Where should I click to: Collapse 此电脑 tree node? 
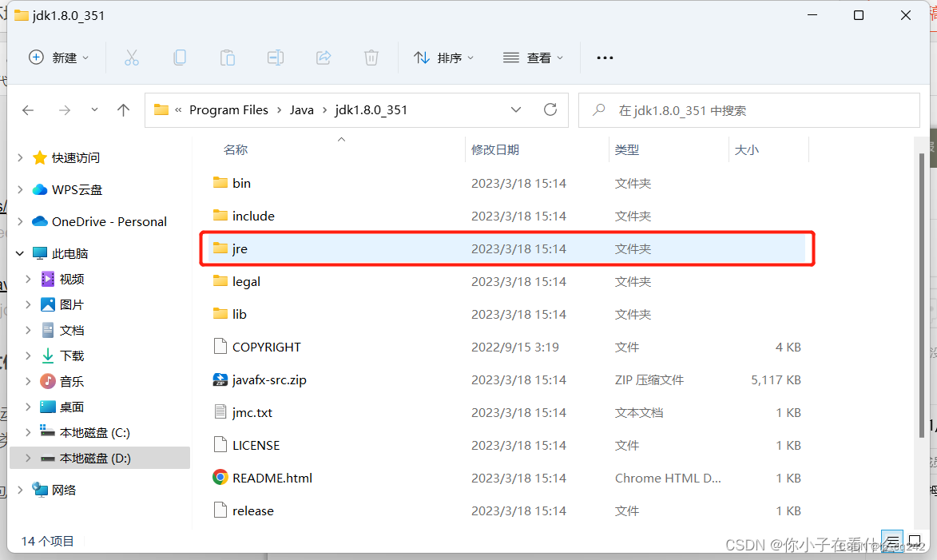tap(20, 253)
